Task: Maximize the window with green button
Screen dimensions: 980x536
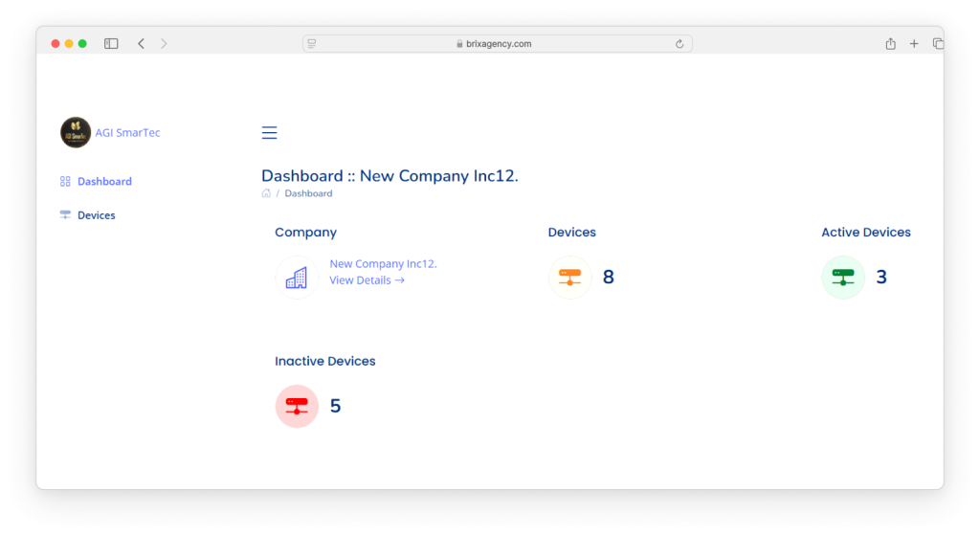Action: tap(82, 44)
